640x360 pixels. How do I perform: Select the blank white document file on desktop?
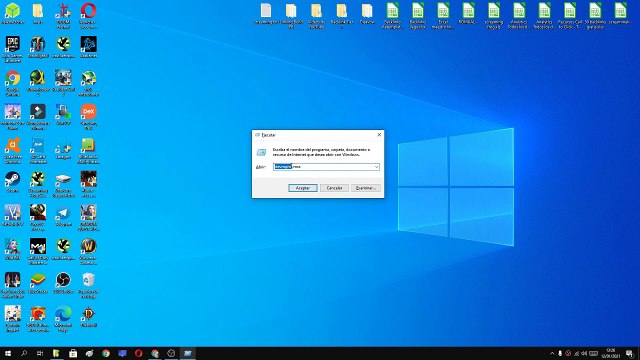(x=266, y=13)
